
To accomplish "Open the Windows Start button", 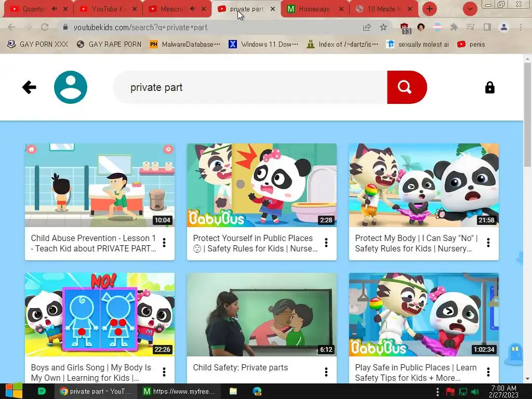I will pyautogui.click(x=14, y=391).
